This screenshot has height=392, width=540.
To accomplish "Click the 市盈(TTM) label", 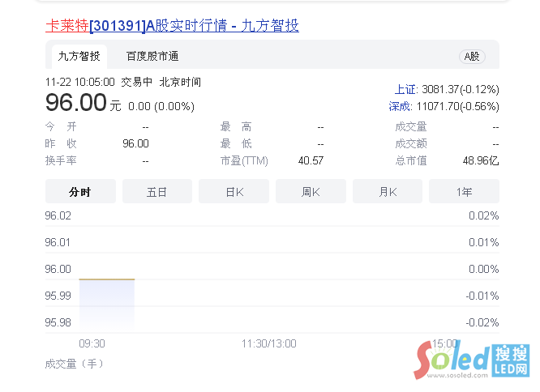I will tap(243, 160).
